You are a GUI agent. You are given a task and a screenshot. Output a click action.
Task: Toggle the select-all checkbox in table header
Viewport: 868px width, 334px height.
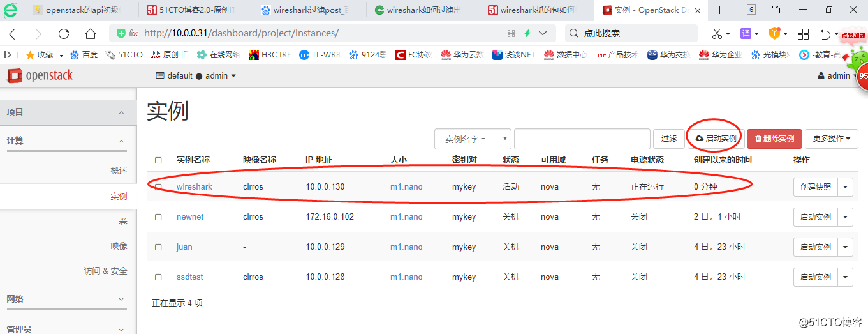pyautogui.click(x=158, y=160)
